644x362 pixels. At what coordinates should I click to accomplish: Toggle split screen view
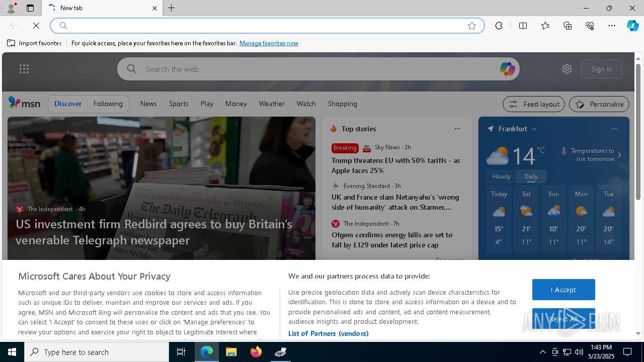tap(523, 26)
